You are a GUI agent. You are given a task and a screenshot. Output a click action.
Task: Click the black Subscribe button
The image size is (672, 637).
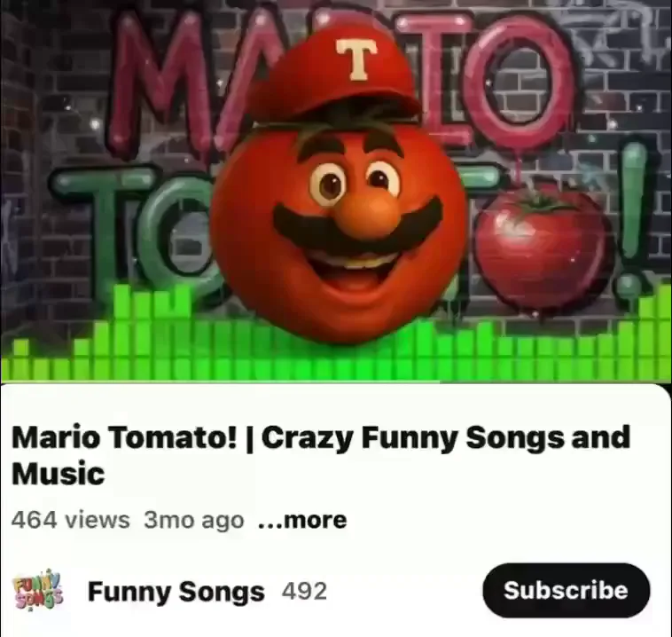point(567,590)
